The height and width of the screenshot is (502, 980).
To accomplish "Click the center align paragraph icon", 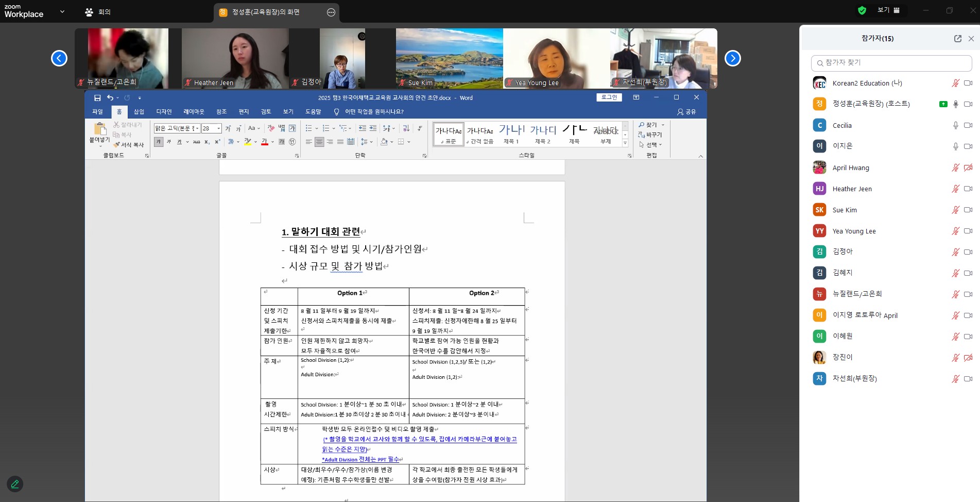I will [x=319, y=142].
